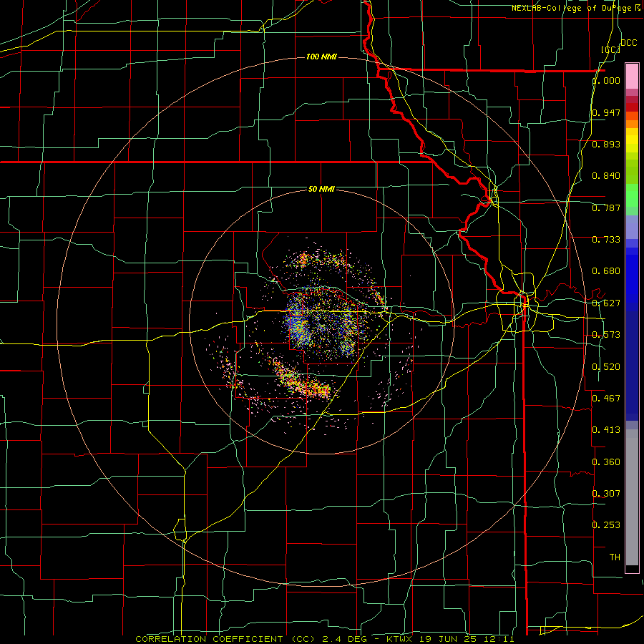Click the 0.787 scale label

606,208
